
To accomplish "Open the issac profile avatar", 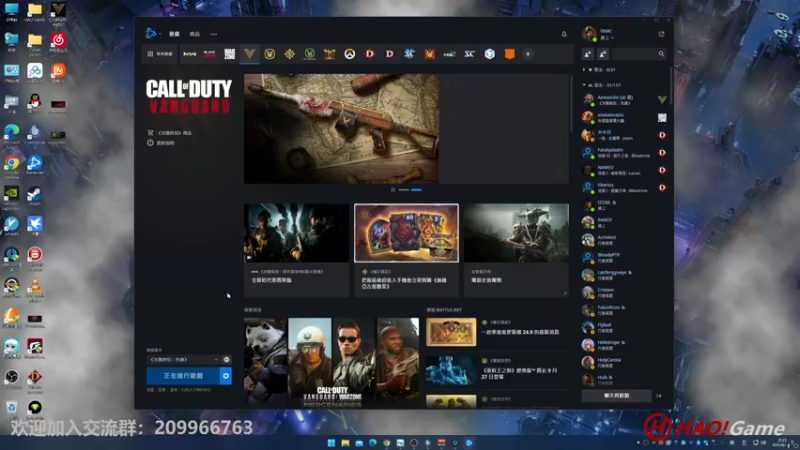I will [589, 34].
